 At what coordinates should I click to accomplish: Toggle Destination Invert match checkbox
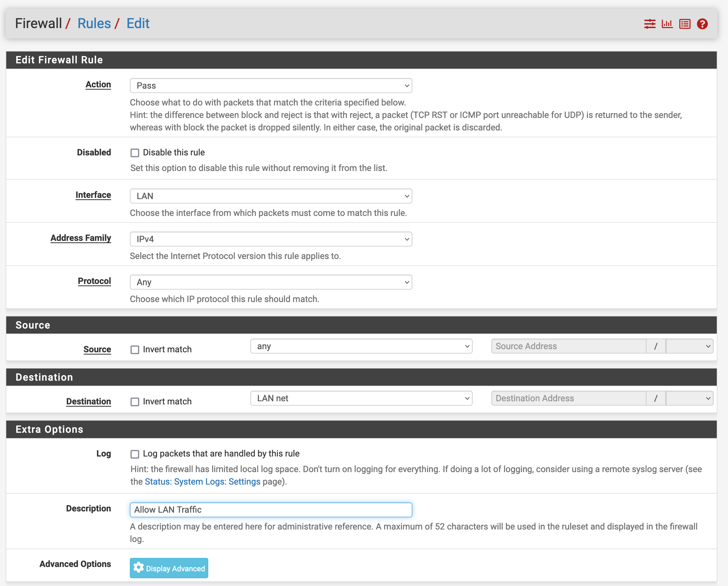135,402
